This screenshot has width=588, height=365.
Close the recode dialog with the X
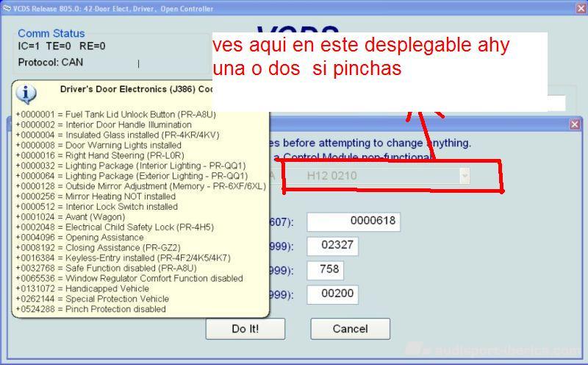coord(575,124)
